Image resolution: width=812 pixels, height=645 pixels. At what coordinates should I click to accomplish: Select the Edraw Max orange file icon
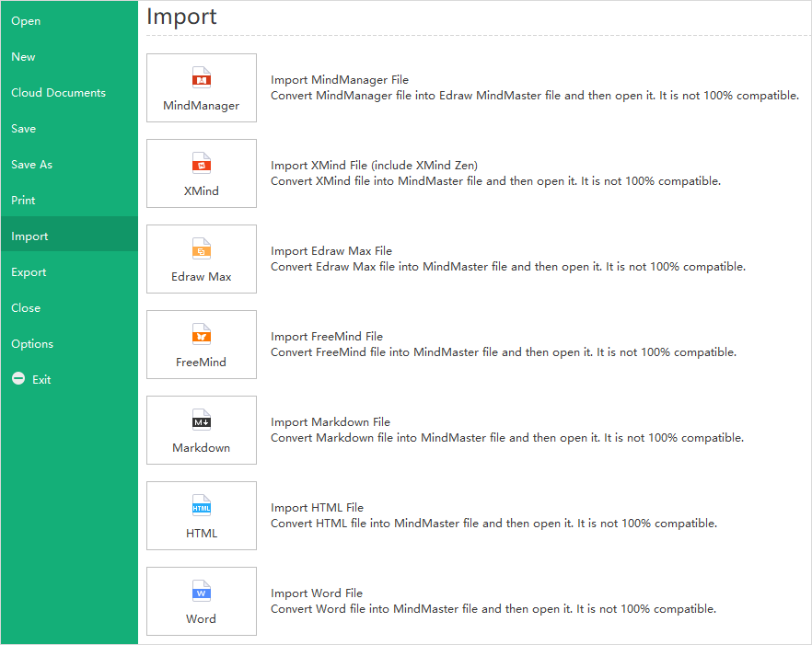[201, 249]
